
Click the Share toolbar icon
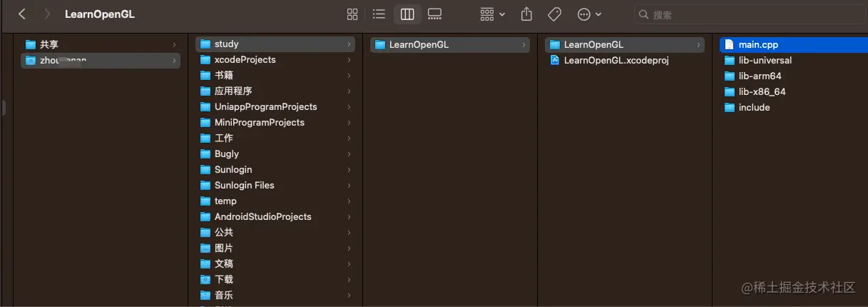[527, 14]
